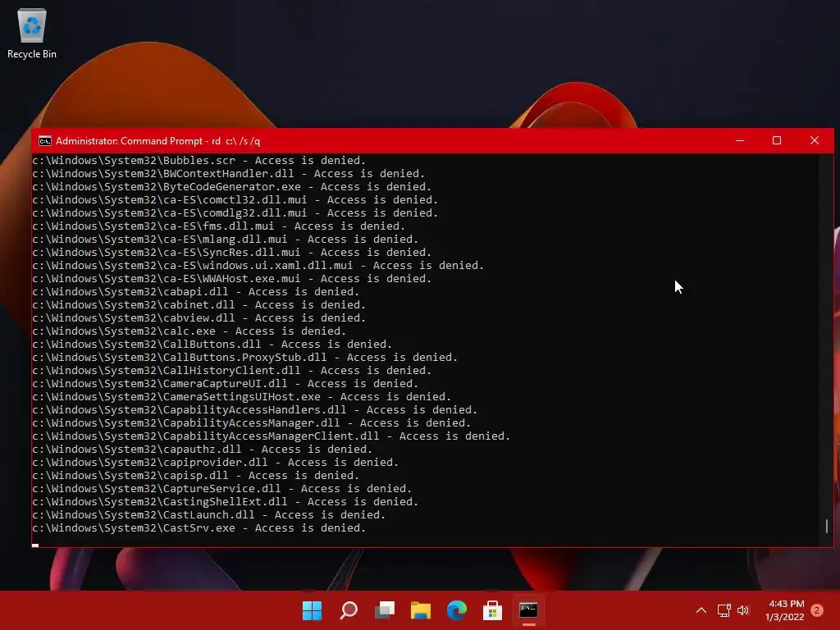Click the cabview.dll line

pos(199,318)
